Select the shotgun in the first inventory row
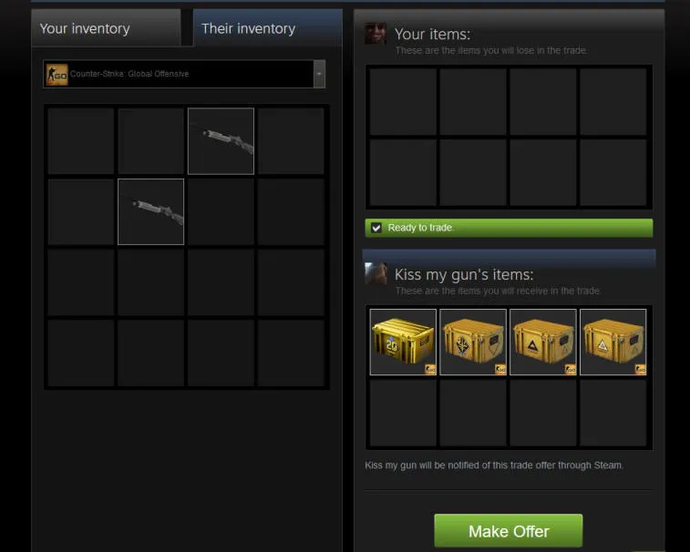This screenshot has width=690, height=552. click(x=221, y=141)
